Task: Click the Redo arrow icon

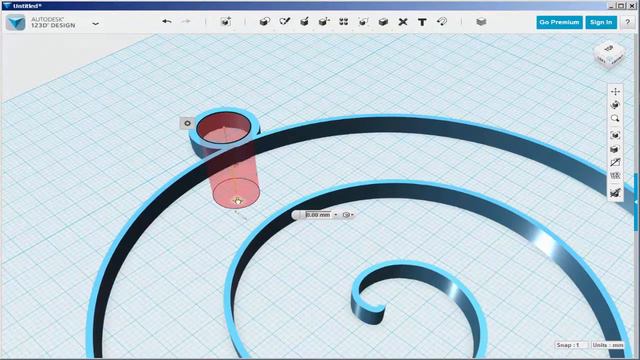Action: click(186, 21)
